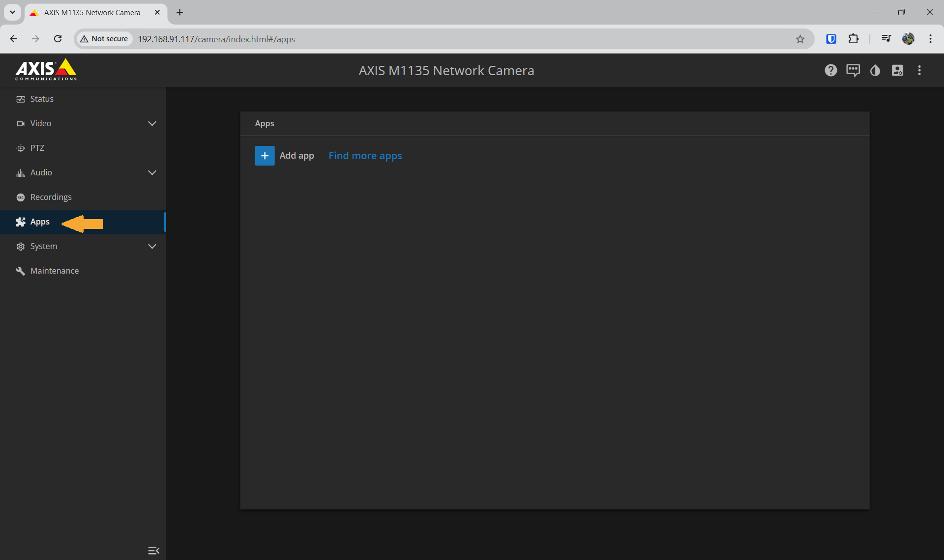The image size is (944, 560).
Task: Open the Maintenance sidebar item
Action: (83, 271)
